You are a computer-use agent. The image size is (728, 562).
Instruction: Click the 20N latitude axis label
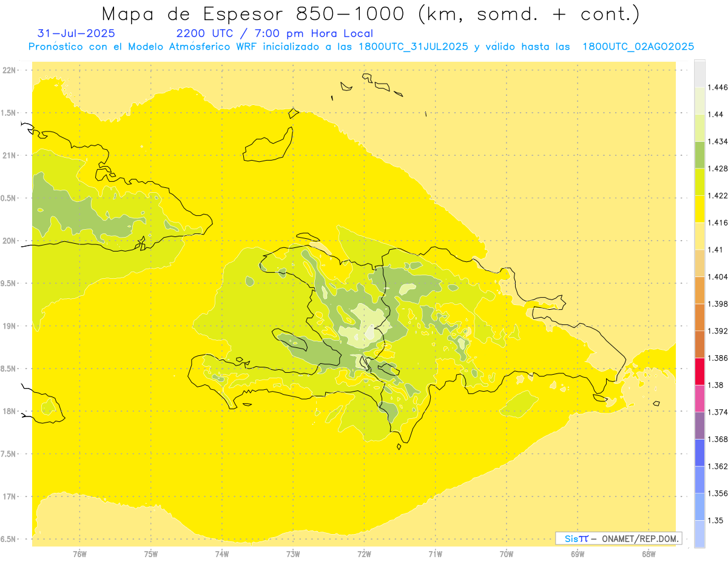[x=9, y=241]
